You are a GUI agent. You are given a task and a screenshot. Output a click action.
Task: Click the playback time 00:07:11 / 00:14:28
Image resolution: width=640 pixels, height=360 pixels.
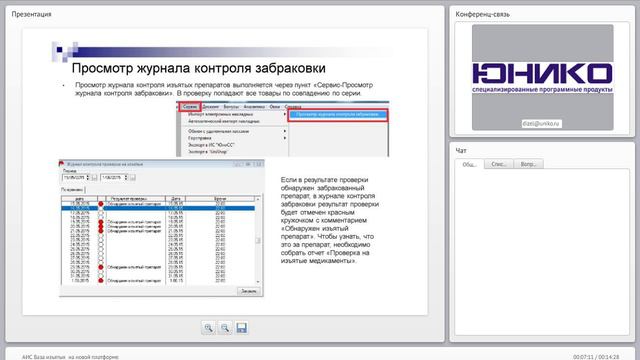pos(596,357)
